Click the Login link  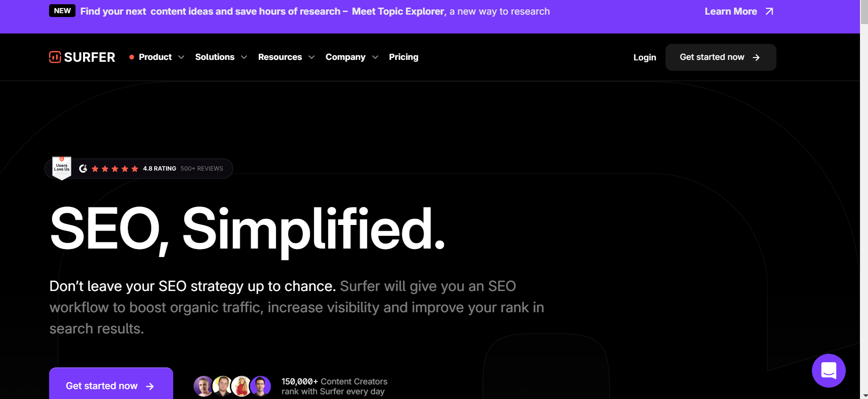644,57
